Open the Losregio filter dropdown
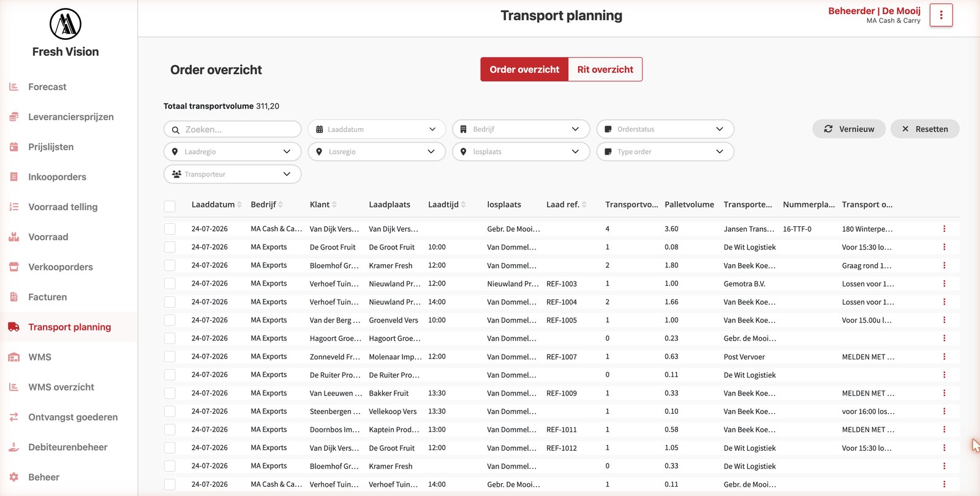The width and height of the screenshot is (980, 496). pyautogui.click(x=377, y=151)
